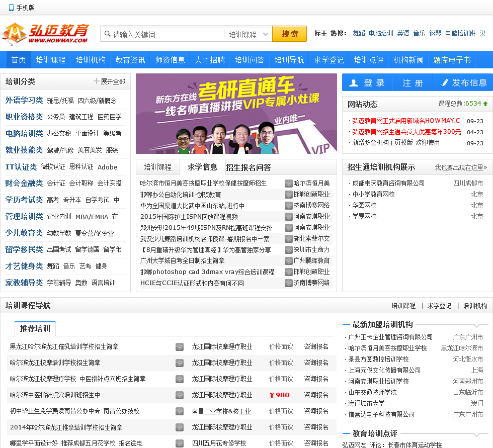The image size is (493, 448).
Task: Select the 推荐培训 tab
Action: pos(35,329)
